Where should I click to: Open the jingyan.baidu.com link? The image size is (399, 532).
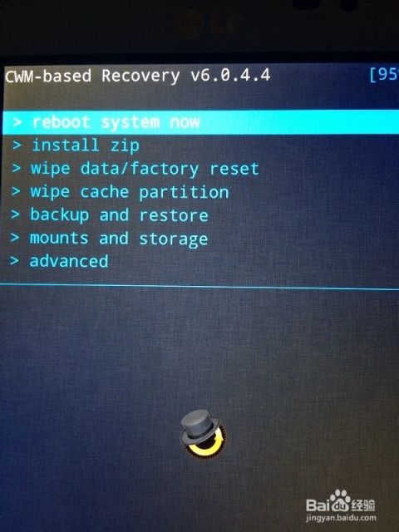[341, 518]
